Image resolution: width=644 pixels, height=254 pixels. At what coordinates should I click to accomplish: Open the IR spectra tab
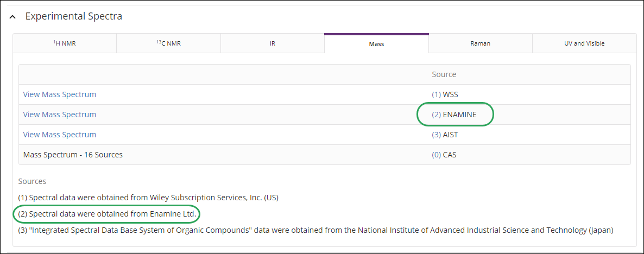point(272,43)
